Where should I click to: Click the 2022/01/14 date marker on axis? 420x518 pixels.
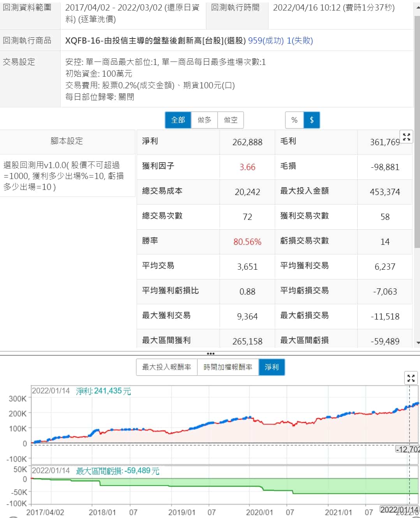pyautogui.click(x=399, y=510)
